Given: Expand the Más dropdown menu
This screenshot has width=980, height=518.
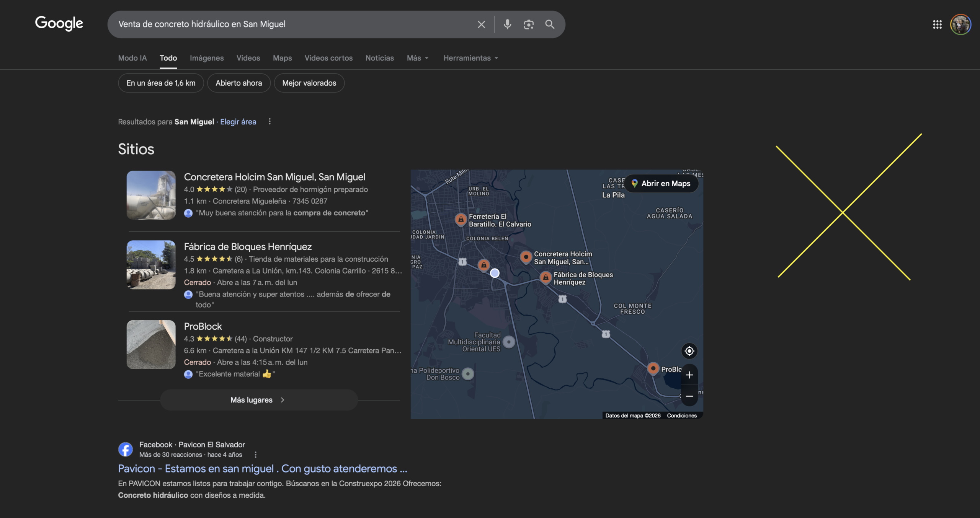Looking at the screenshot, I should [418, 58].
